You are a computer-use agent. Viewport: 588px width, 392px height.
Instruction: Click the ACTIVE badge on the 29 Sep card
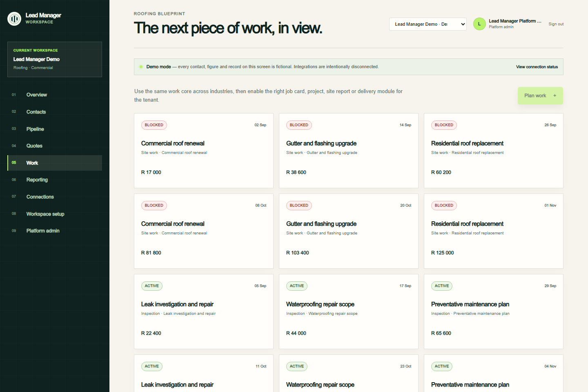[442, 286]
